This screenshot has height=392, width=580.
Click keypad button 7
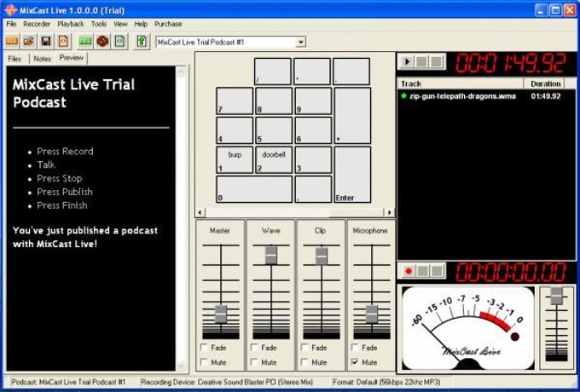(x=235, y=101)
